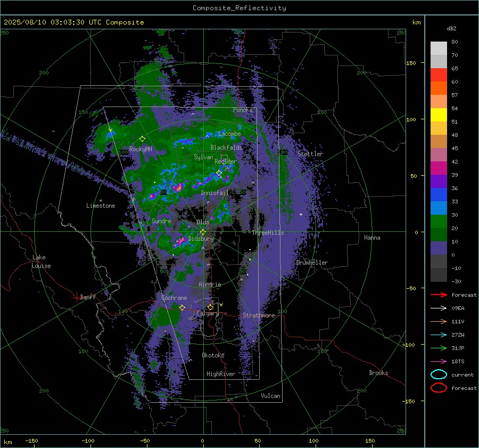Click the Banff town label
This screenshot has height=448, width=479.
(88, 297)
